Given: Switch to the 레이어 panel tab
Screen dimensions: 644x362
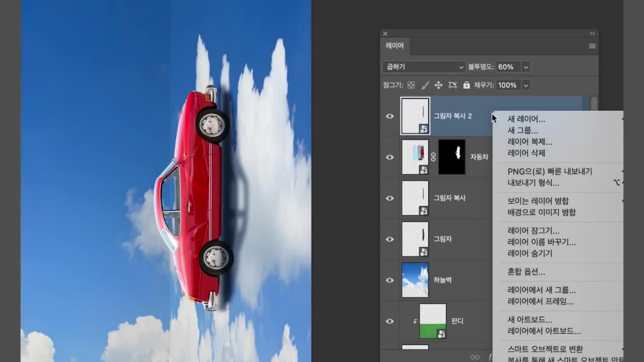Looking at the screenshot, I should (394, 46).
